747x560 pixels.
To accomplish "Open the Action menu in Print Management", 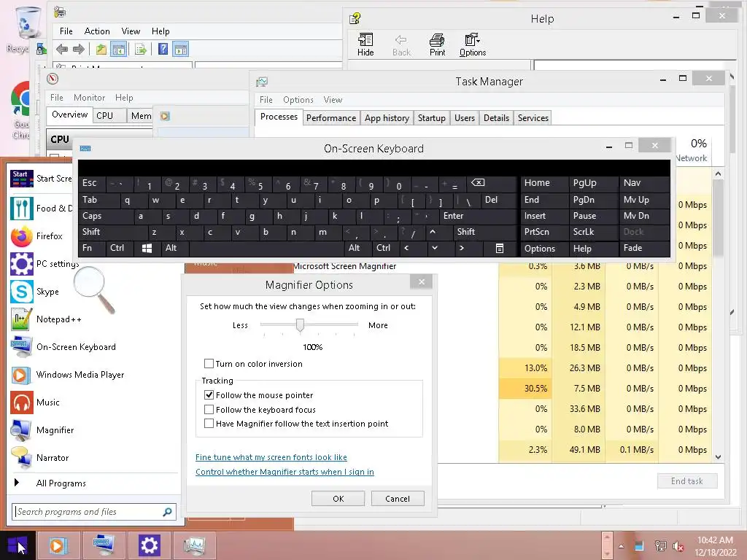I will [97, 31].
